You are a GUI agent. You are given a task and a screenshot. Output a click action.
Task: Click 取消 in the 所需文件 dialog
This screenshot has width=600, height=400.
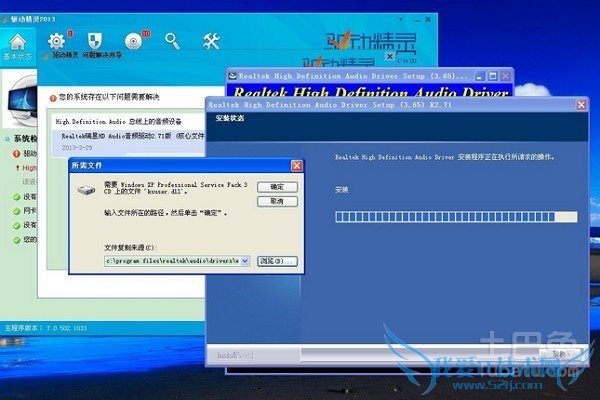pos(277,201)
